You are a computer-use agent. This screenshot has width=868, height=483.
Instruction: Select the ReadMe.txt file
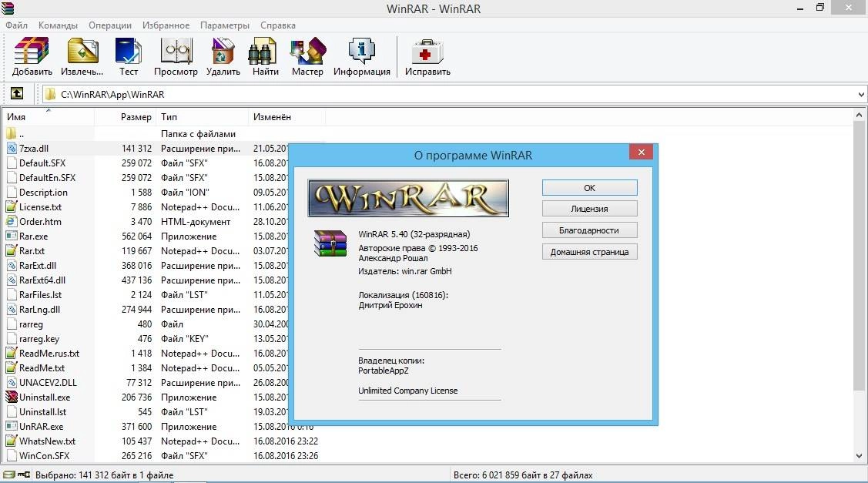pyautogui.click(x=42, y=367)
